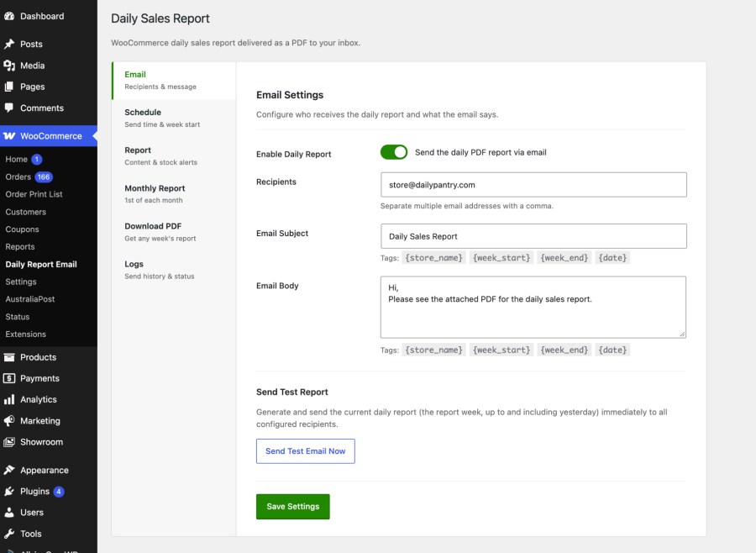
Task: Select Daily Report Email menu item
Action: [x=41, y=264]
